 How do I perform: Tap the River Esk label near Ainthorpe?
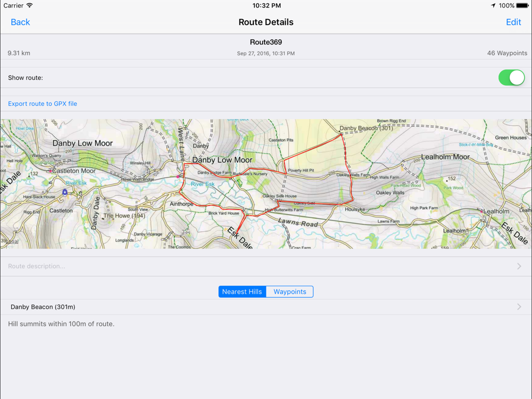coord(203,184)
